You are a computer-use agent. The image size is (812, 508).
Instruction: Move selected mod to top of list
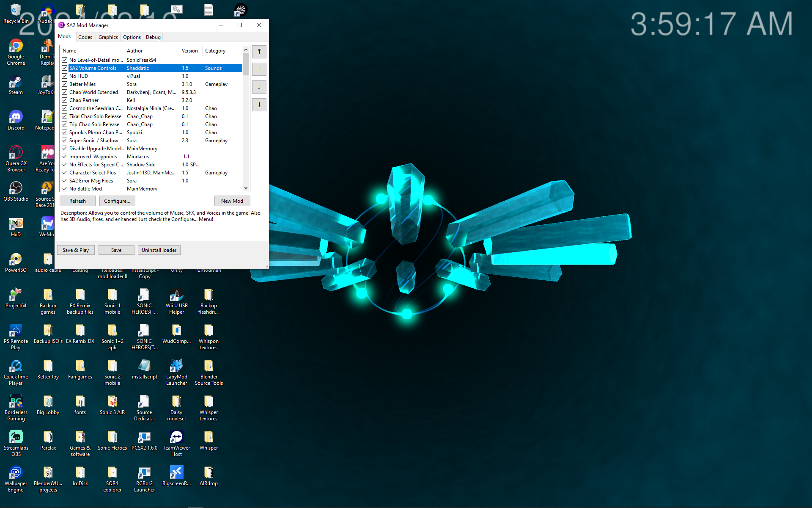coord(259,52)
